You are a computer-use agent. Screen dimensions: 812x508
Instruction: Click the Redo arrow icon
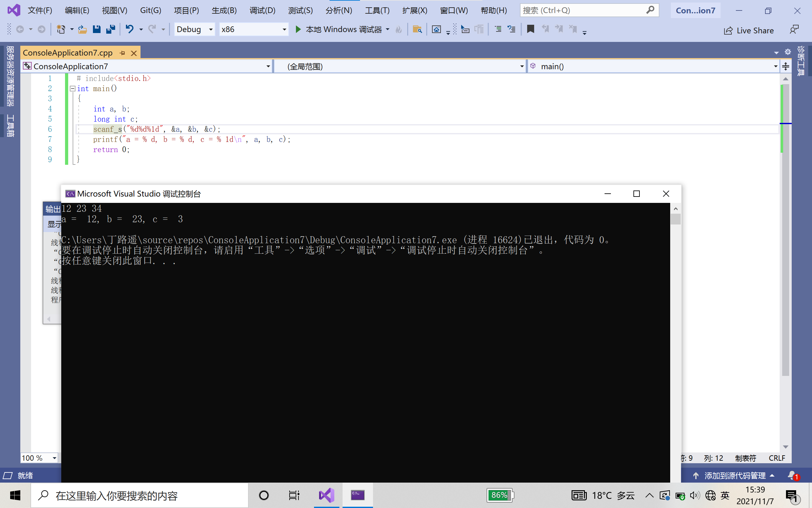pyautogui.click(x=152, y=30)
